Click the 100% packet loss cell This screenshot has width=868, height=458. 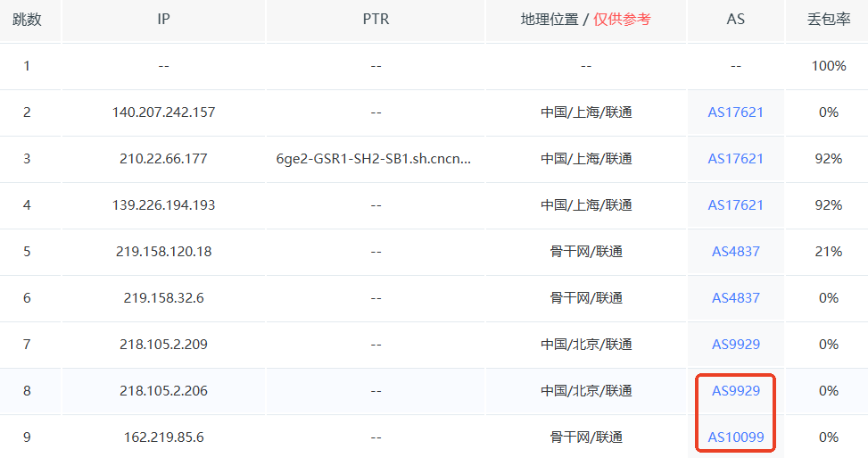[x=829, y=66]
